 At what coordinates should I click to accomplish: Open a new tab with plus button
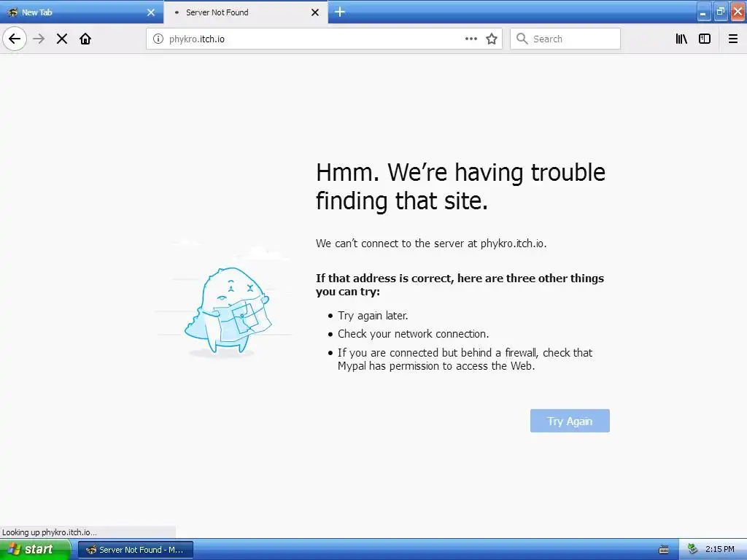340,12
